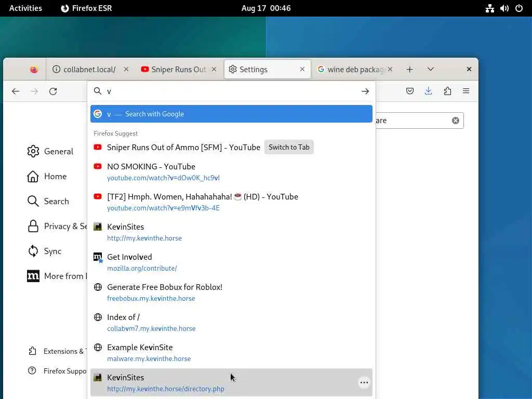Open General settings category
The image size is (532, 399).
coord(50,151)
